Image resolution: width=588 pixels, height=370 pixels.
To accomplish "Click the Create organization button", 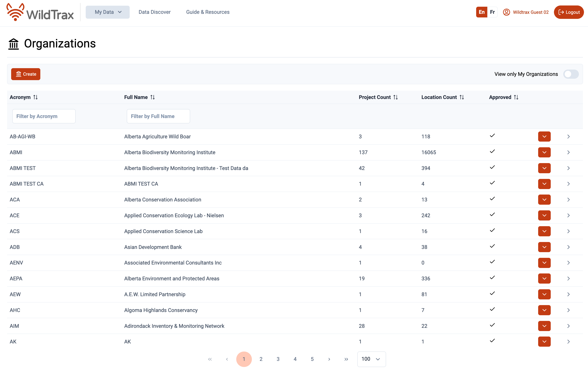I will click(26, 74).
